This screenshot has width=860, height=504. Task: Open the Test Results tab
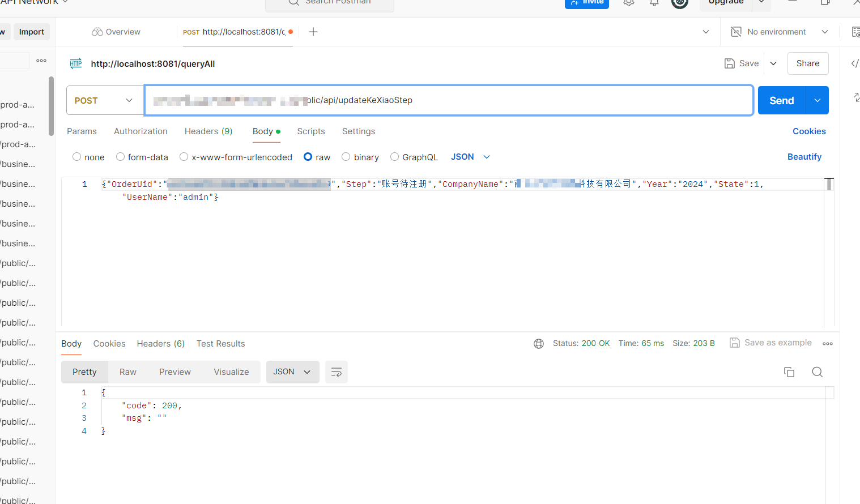(x=221, y=344)
